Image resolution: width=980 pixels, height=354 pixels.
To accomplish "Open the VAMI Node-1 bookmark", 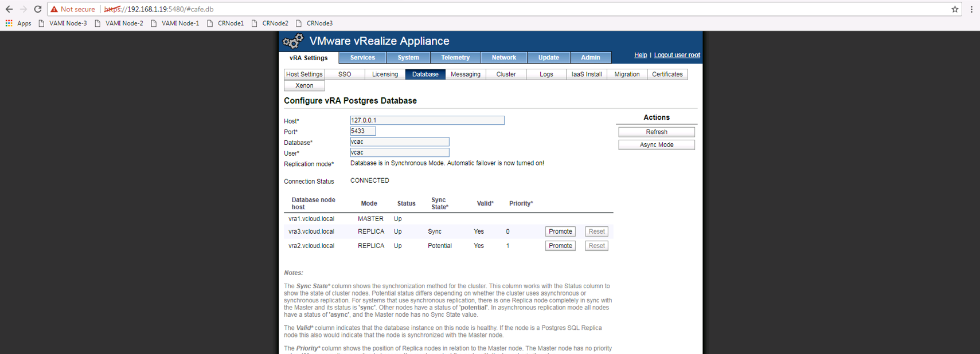I will point(175,23).
